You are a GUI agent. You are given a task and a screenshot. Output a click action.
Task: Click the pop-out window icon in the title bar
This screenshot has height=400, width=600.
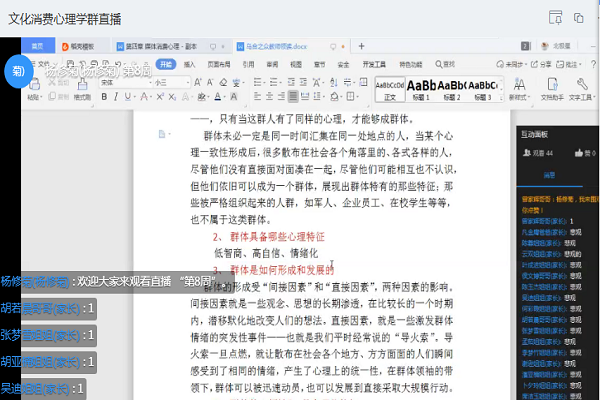coord(555,17)
